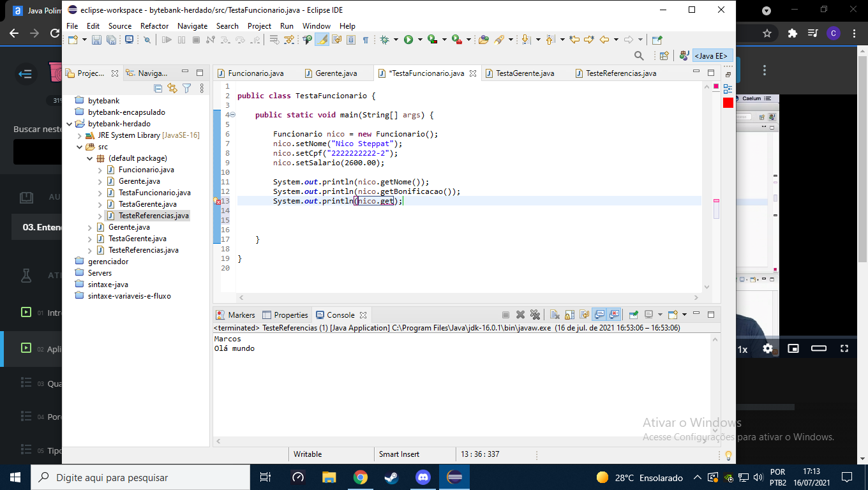Click the Search magnifier in the perspective bar

(x=639, y=56)
